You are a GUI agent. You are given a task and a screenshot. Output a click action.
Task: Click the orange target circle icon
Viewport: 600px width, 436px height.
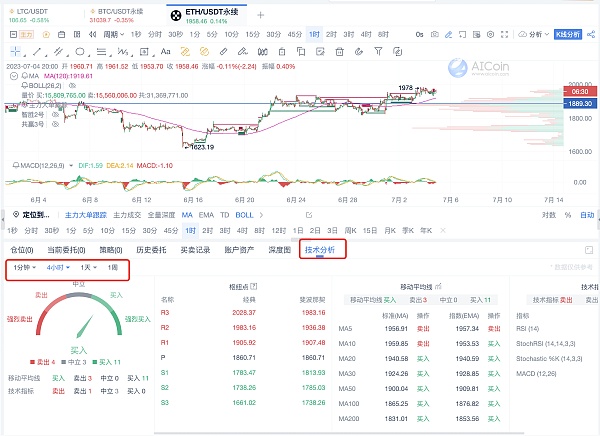pyautogui.click(x=46, y=34)
